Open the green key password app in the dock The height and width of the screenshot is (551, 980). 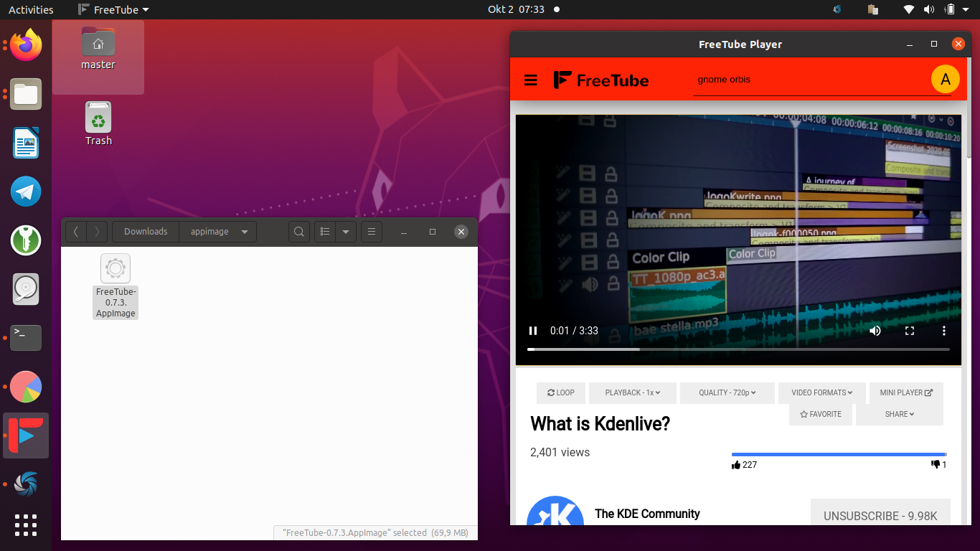[x=26, y=240]
